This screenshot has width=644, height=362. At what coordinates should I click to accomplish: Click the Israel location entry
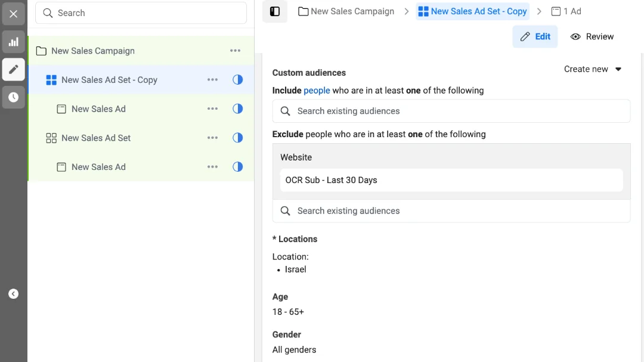[295, 270]
